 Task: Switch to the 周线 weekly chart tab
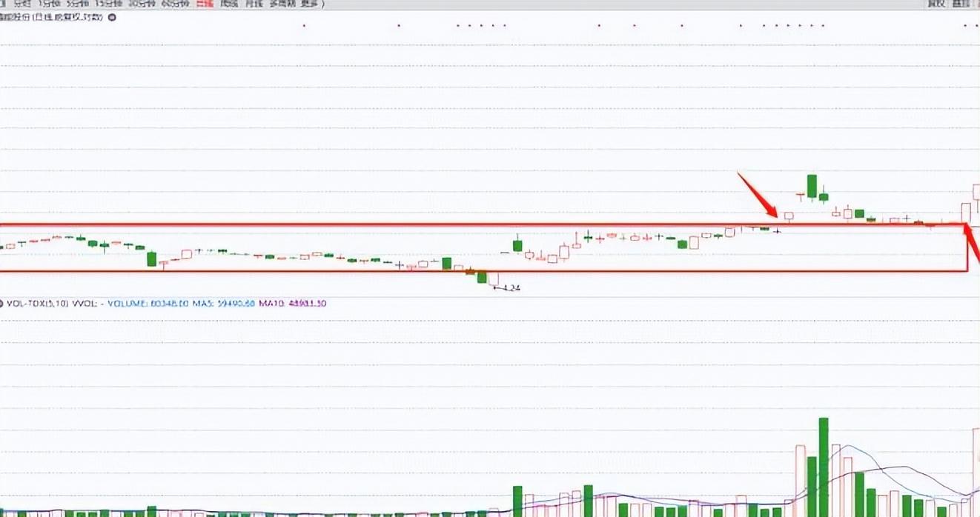click(x=230, y=4)
